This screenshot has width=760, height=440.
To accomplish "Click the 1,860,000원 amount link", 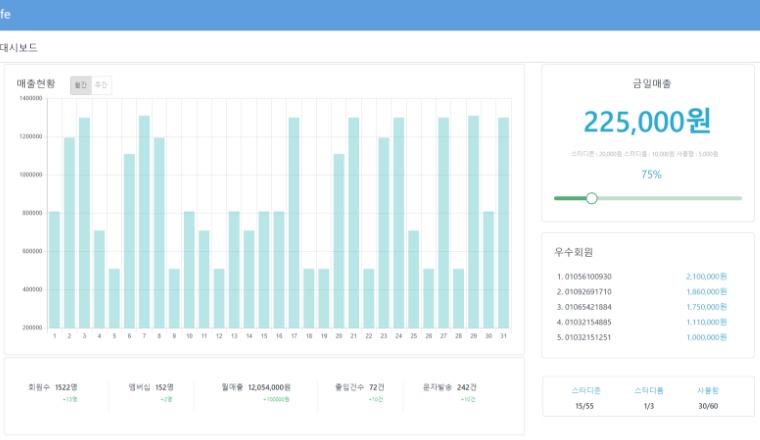I will pos(706,292).
